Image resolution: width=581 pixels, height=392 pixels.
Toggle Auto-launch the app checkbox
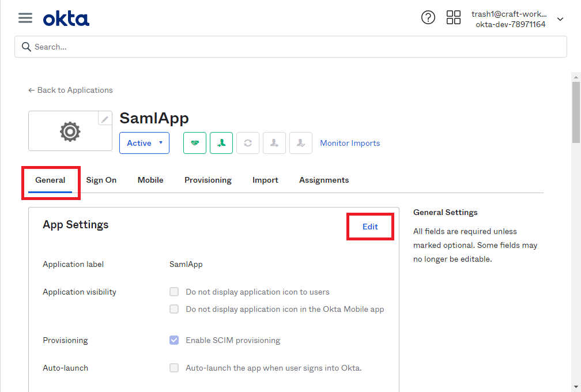pos(174,368)
